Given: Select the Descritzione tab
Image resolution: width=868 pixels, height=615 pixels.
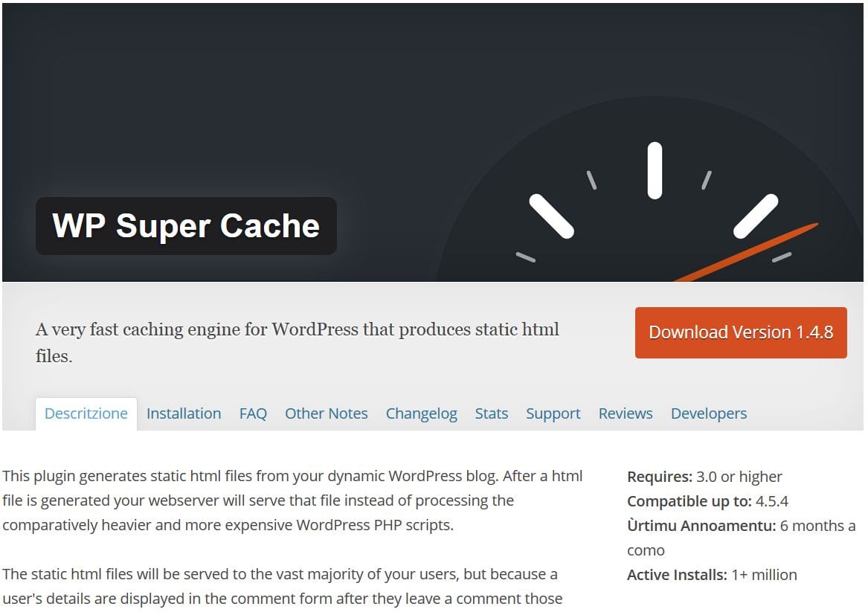Looking at the screenshot, I should tap(86, 413).
